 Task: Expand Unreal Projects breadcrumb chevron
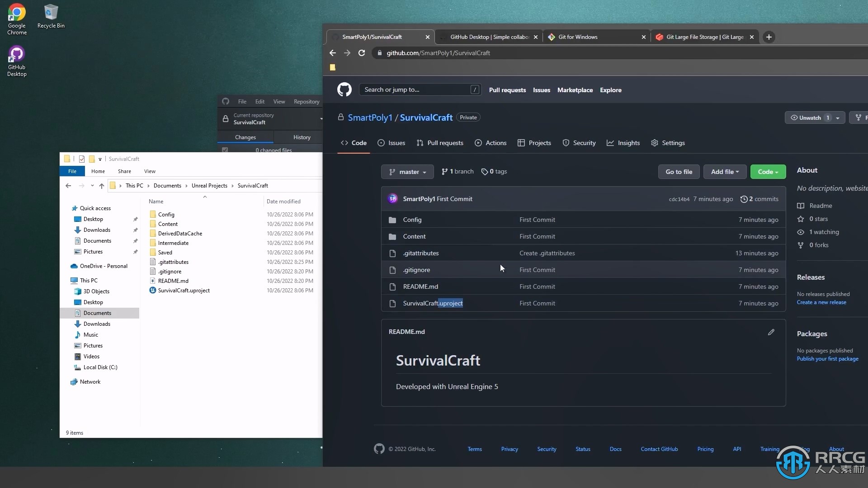(x=232, y=186)
